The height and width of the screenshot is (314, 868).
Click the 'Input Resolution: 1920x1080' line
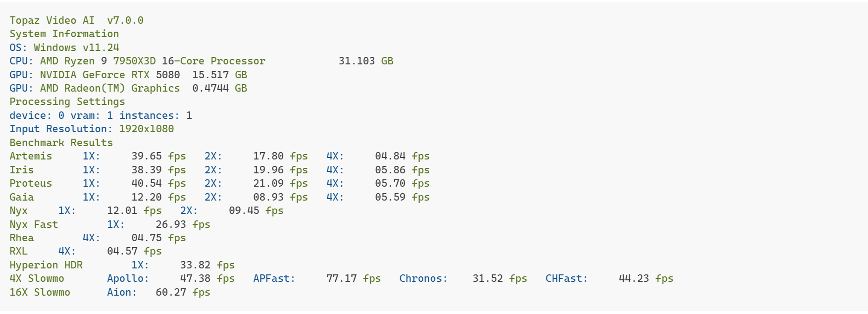pyautogui.click(x=92, y=129)
